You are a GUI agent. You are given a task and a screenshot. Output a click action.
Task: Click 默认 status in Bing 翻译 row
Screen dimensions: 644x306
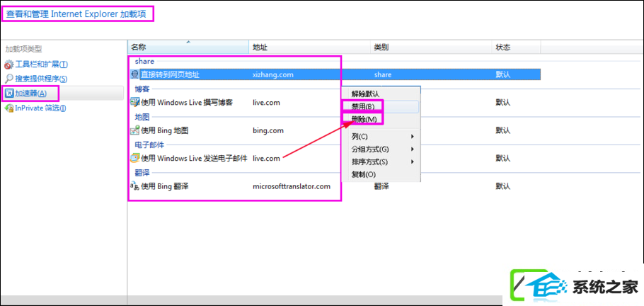click(x=502, y=186)
